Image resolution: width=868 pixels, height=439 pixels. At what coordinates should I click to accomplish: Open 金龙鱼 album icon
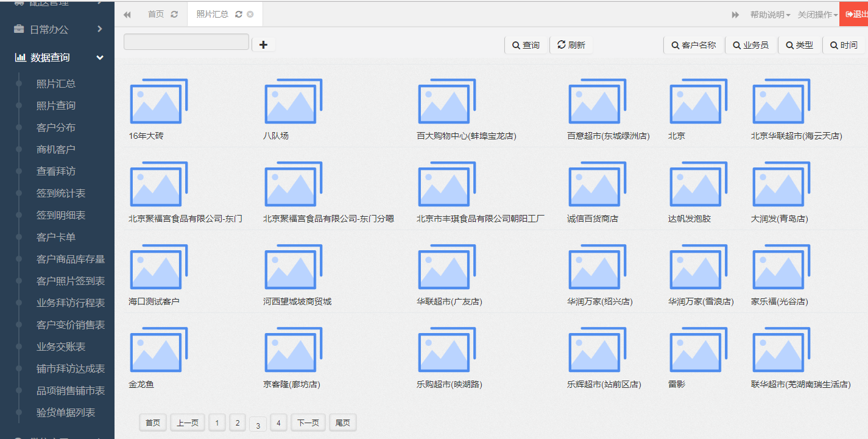point(158,349)
